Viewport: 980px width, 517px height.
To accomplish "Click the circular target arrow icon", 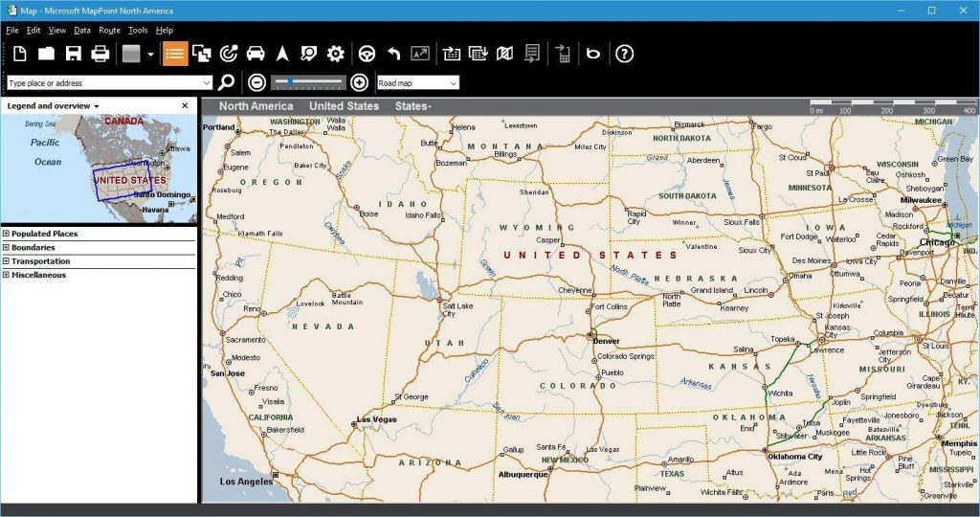I will coord(229,54).
